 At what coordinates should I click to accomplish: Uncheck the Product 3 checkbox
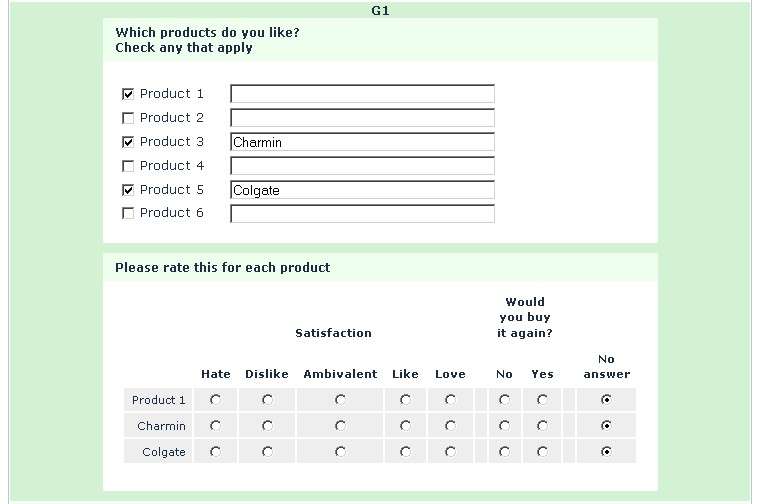point(127,142)
